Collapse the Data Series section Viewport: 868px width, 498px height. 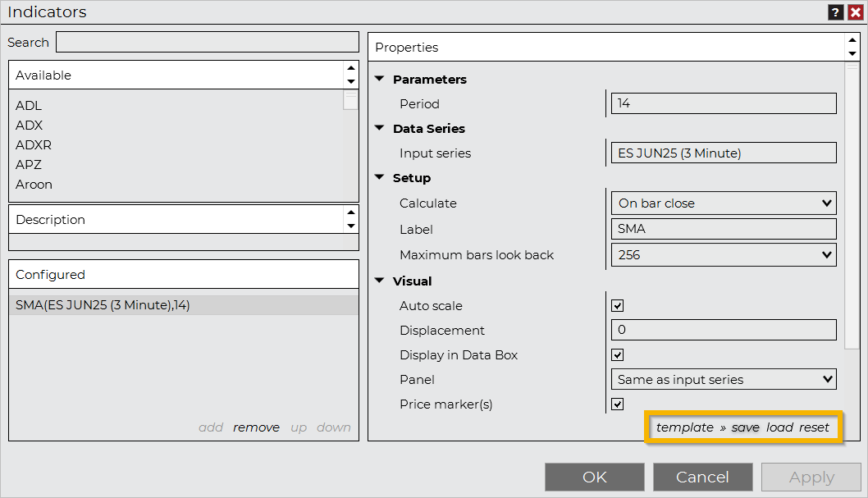coord(379,128)
